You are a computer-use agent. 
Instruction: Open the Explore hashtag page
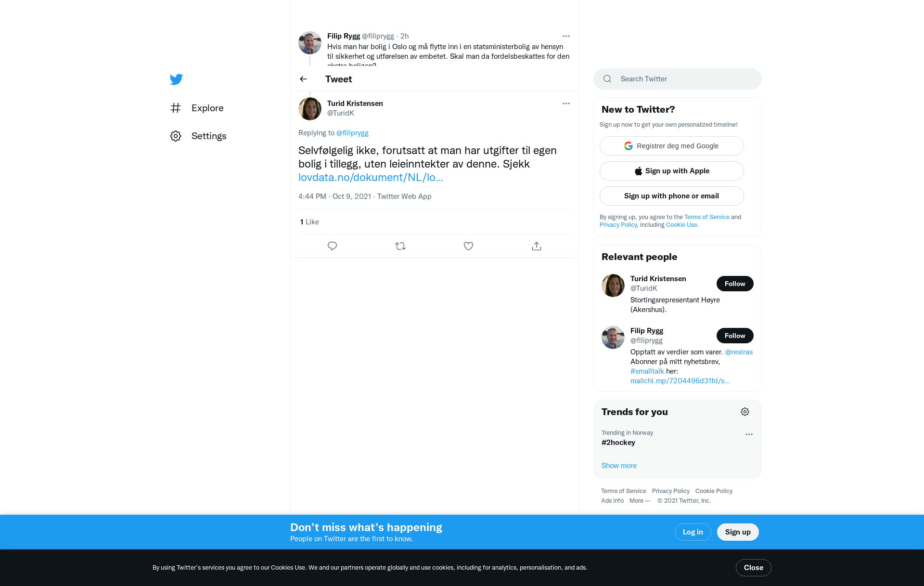(197, 108)
